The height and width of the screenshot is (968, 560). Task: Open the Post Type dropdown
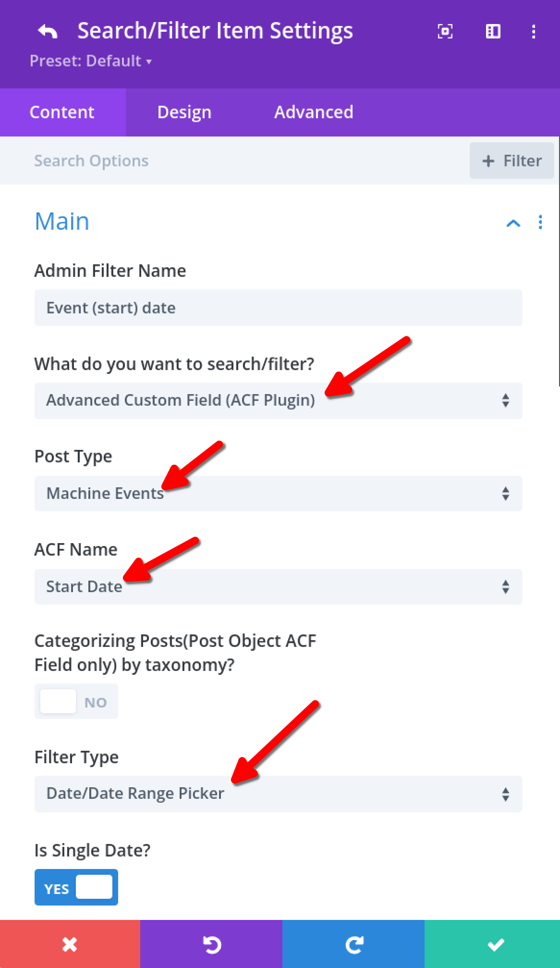coord(278,494)
